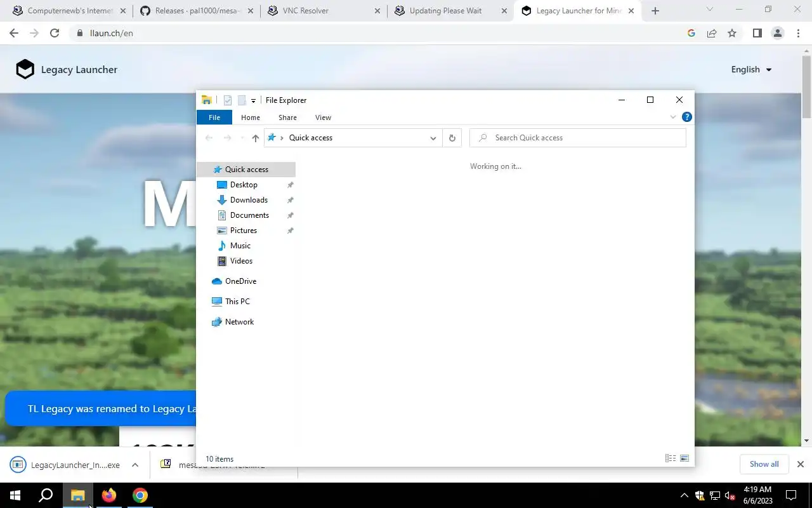The width and height of the screenshot is (812, 508).
Task: Click Properties icon in File Explorer title bar
Action: coord(228,100)
